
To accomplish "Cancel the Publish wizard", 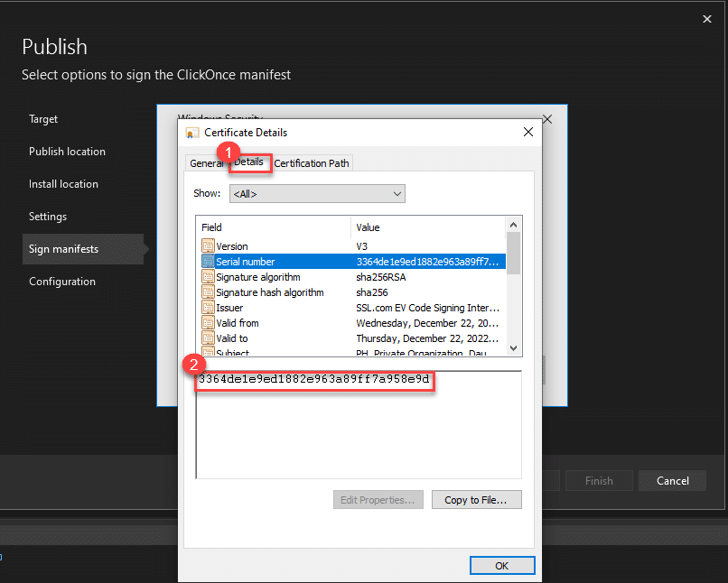I will click(x=672, y=481).
